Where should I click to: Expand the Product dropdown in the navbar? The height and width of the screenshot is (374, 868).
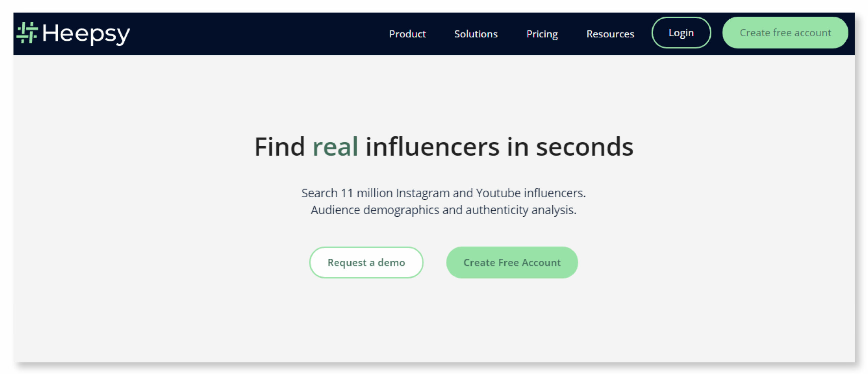click(408, 34)
